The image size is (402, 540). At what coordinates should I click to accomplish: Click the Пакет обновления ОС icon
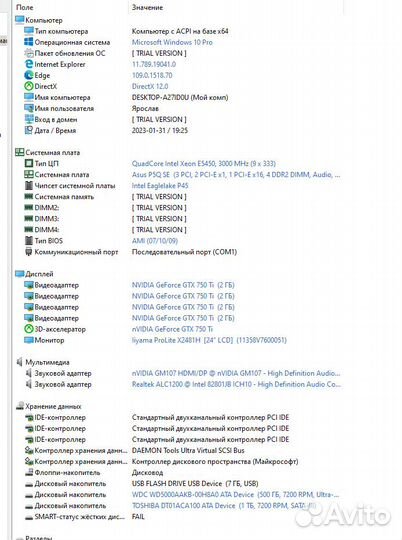pos(29,53)
